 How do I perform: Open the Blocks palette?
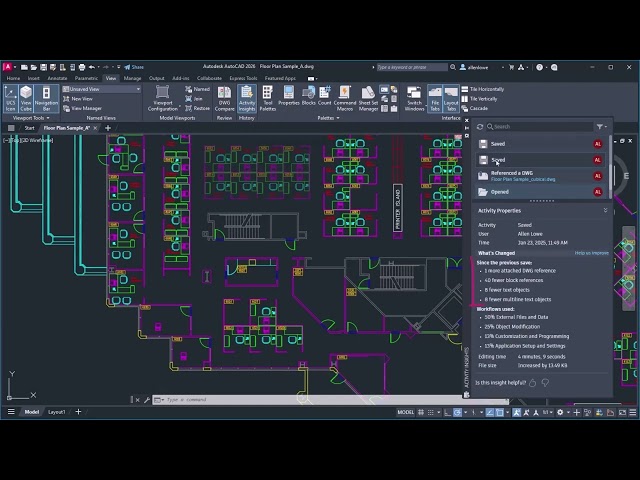tap(309, 96)
